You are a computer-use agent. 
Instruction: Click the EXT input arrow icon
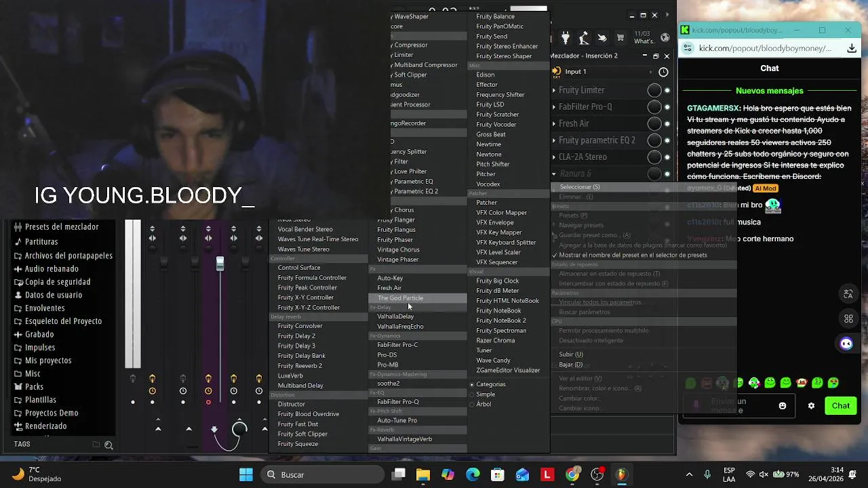[556, 71]
